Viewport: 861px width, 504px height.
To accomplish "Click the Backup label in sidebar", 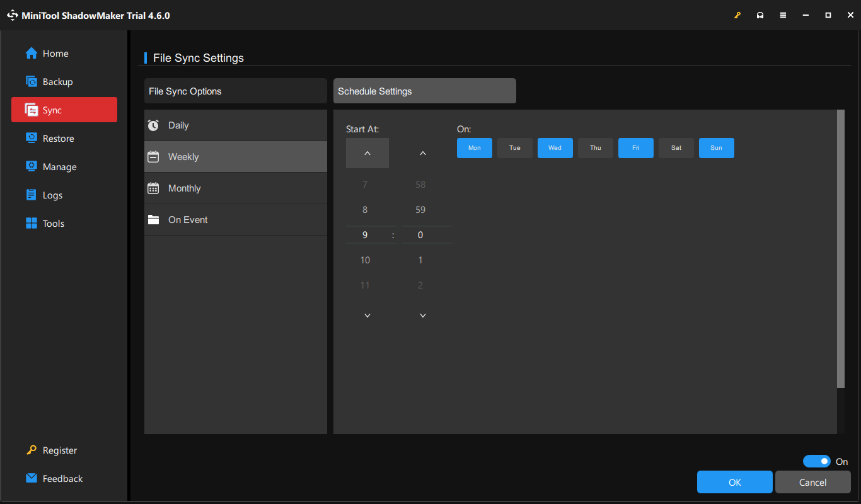I will 57,82.
